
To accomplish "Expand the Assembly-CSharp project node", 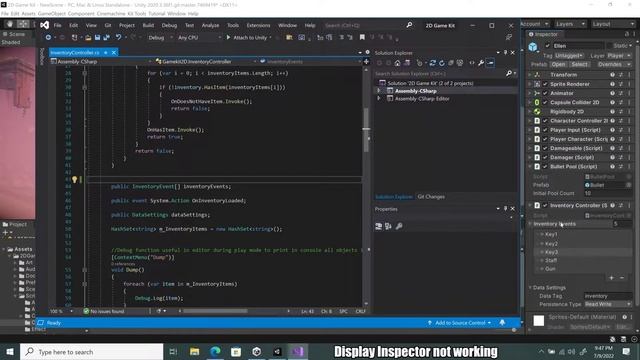I will click(x=379, y=91).
